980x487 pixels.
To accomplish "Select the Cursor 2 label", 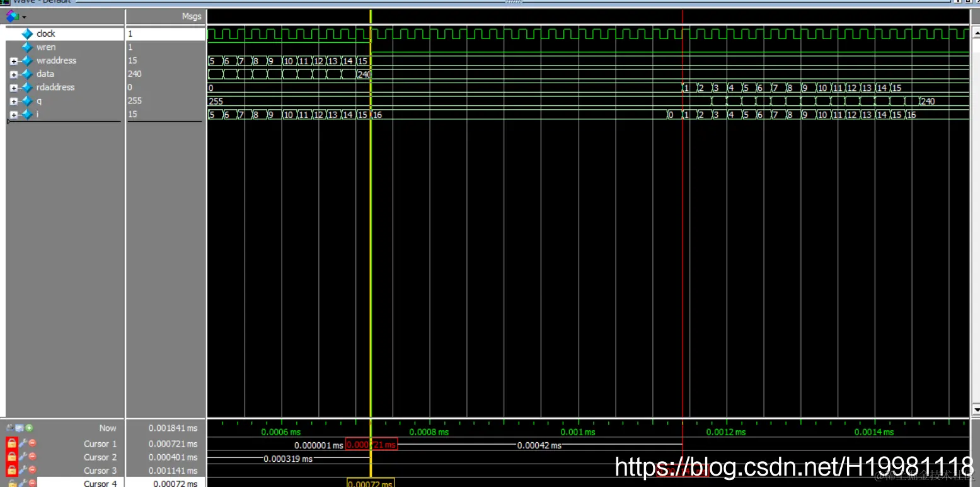I will click(x=100, y=457).
